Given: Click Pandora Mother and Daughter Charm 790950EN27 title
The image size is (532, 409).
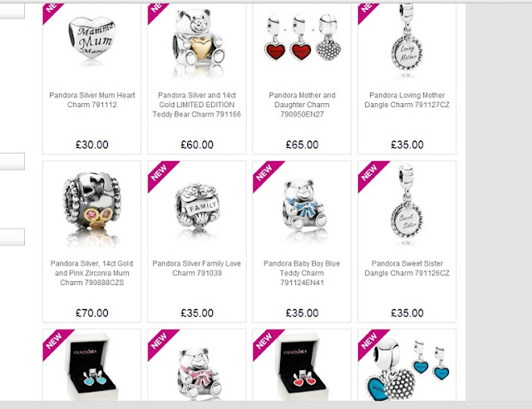Looking at the screenshot, I should (x=302, y=105).
